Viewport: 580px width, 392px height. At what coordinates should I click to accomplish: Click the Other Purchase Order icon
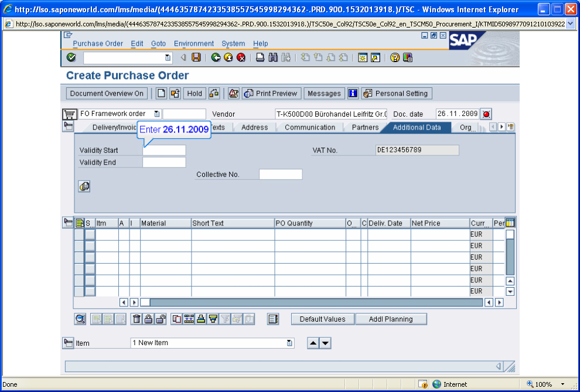coord(175,93)
